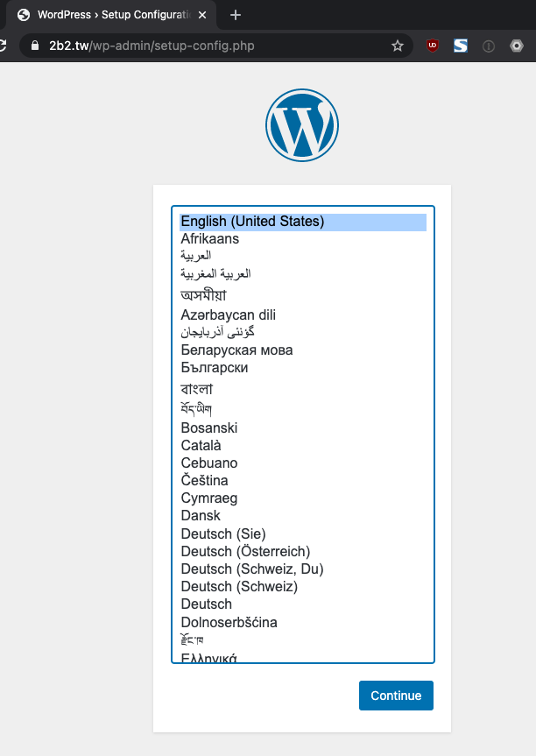Select অসমীয়া language option
The image size is (536, 756).
[303, 294]
